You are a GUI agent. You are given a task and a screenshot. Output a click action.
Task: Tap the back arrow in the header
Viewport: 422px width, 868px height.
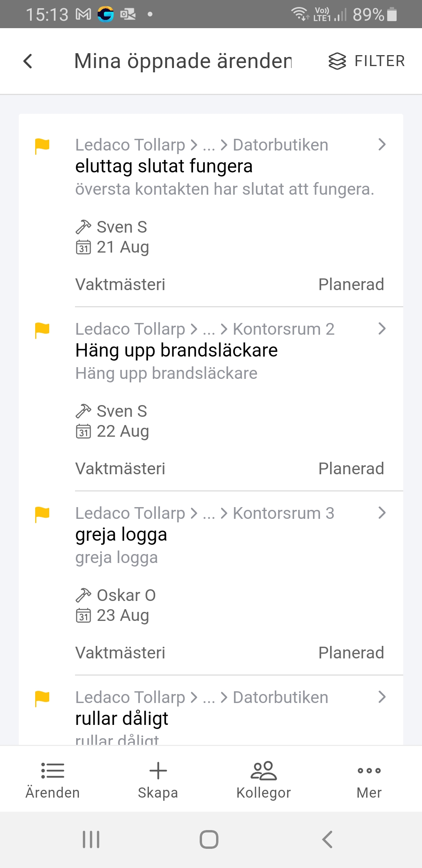click(x=28, y=61)
